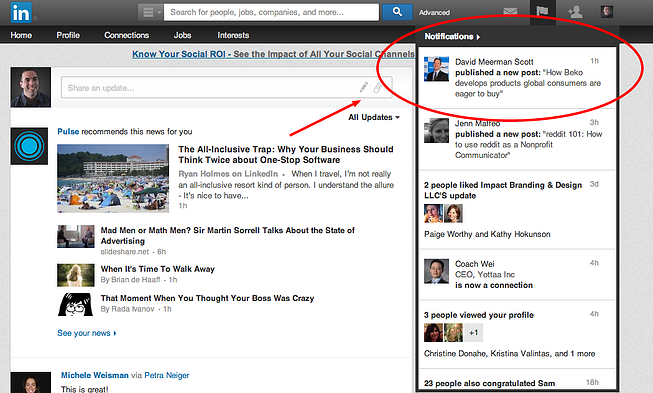Open the Profile menu

click(x=68, y=35)
